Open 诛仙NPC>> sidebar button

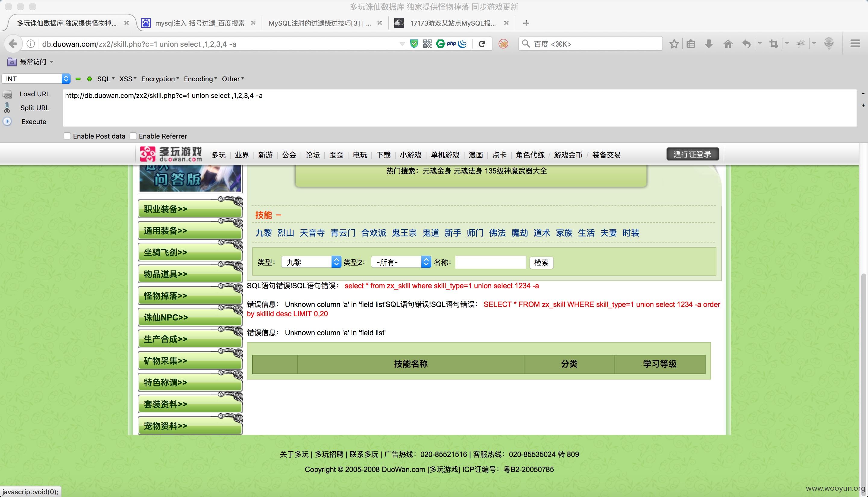[190, 317]
